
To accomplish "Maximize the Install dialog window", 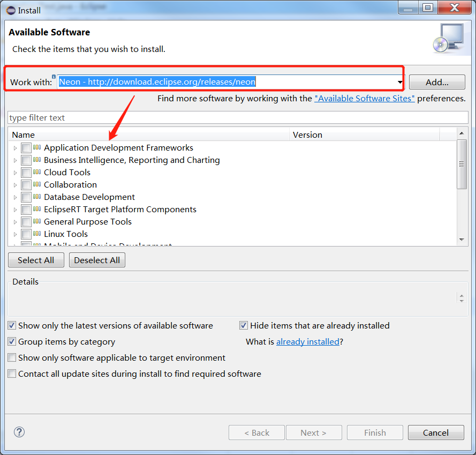I will 428,8.
